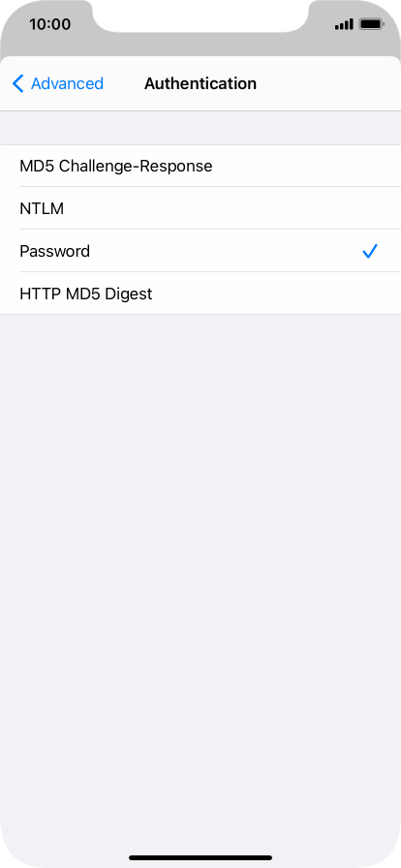The width and height of the screenshot is (401, 868).
Task: Choose the NTLM authentication option
Action: coord(200,208)
